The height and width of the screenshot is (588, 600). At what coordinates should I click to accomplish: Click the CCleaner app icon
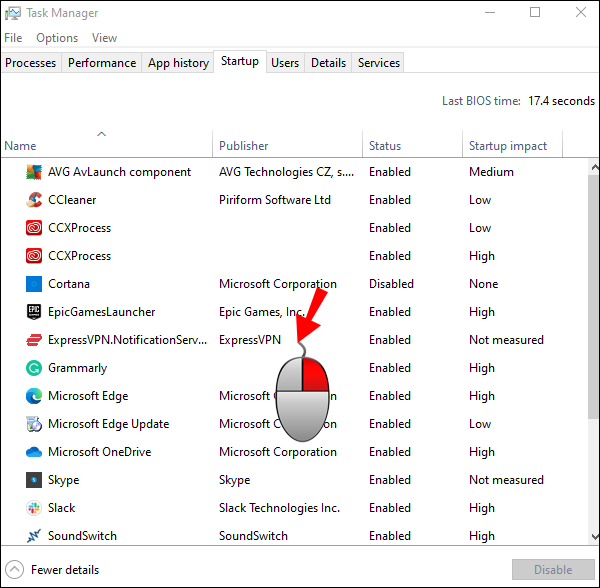pyautogui.click(x=34, y=200)
